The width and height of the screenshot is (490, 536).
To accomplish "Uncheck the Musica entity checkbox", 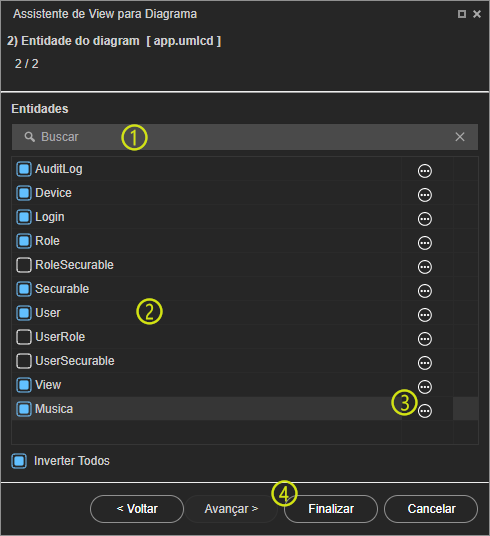I will pyautogui.click(x=24, y=409).
